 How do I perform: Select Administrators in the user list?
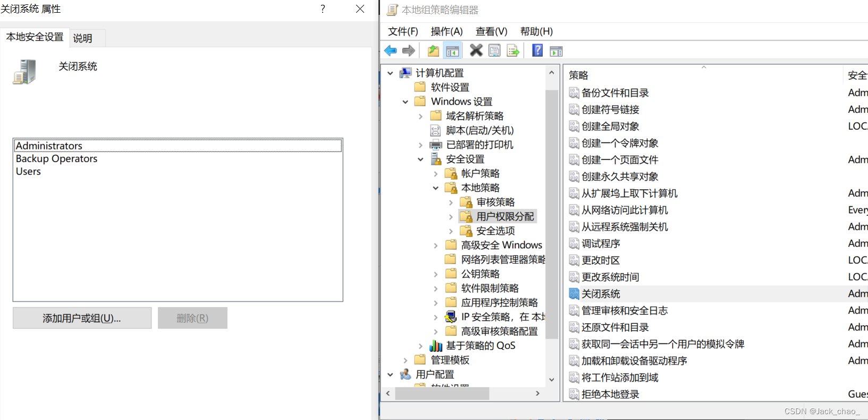point(178,146)
